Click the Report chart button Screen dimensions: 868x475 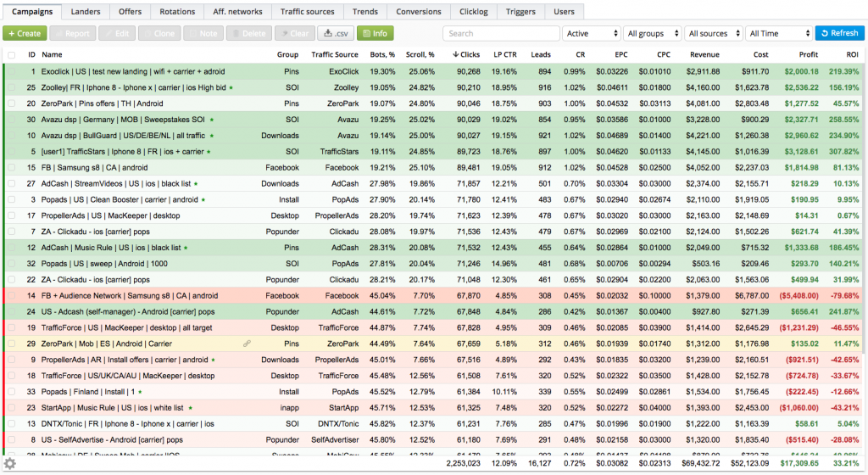[x=73, y=33]
